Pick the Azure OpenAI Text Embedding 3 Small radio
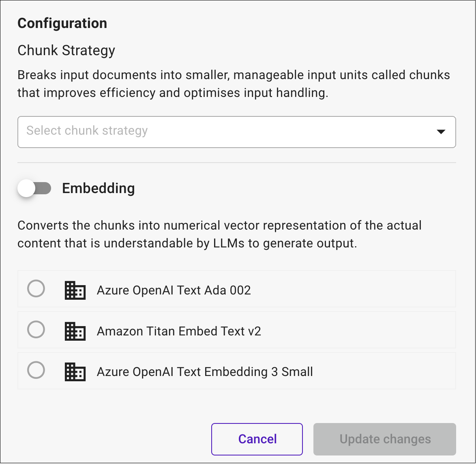This screenshot has width=476, height=464. tap(36, 370)
